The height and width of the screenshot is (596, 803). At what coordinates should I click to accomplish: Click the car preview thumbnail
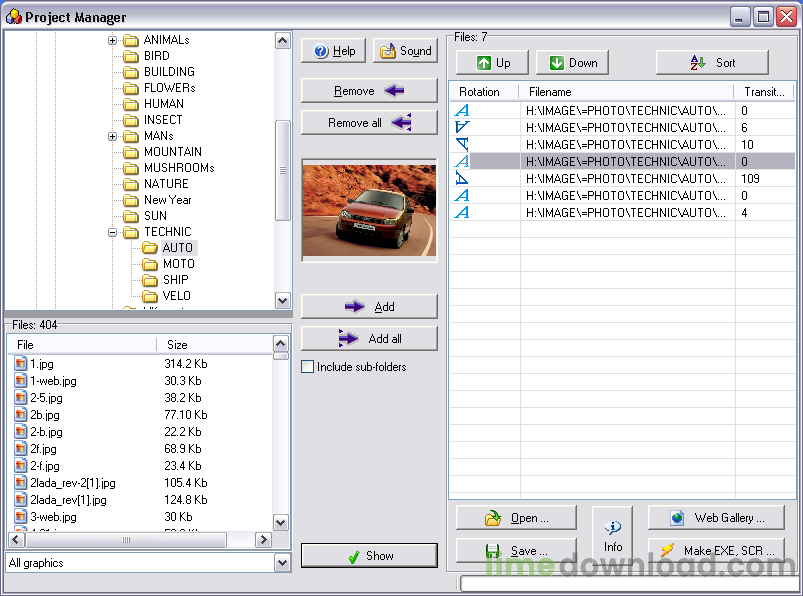(x=369, y=210)
